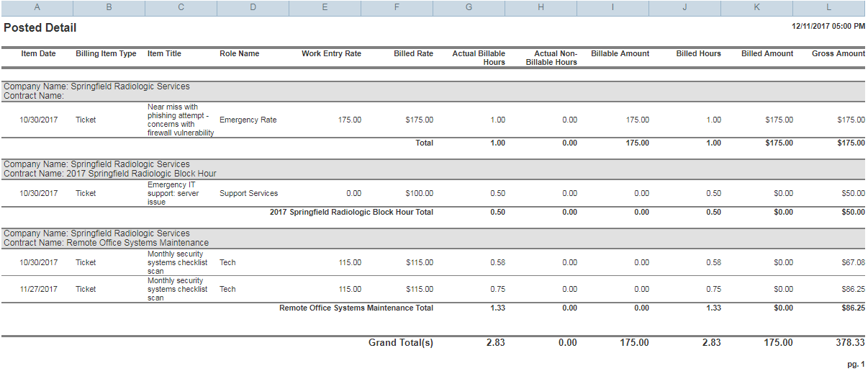Select column L header
This screenshot has height=379, width=868.
(x=829, y=7)
